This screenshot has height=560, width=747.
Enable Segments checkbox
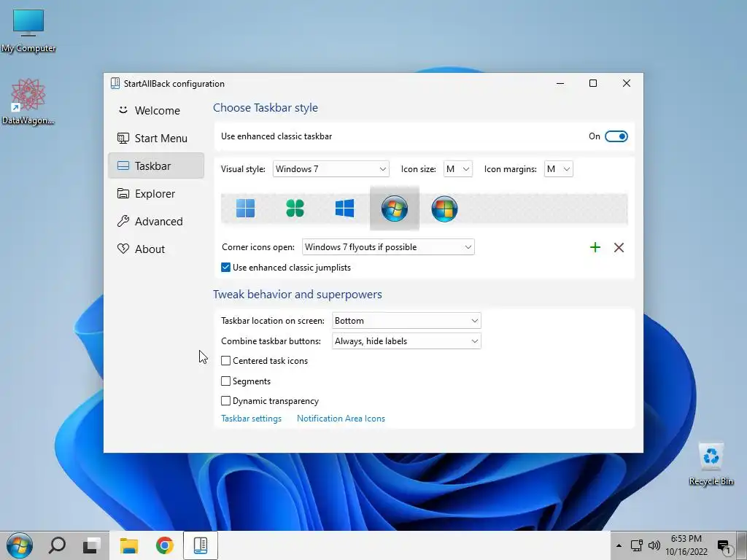226,381
